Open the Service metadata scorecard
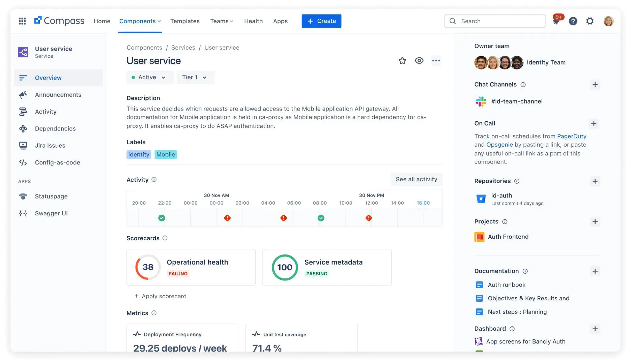This screenshot has width=631, height=364. (327, 267)
